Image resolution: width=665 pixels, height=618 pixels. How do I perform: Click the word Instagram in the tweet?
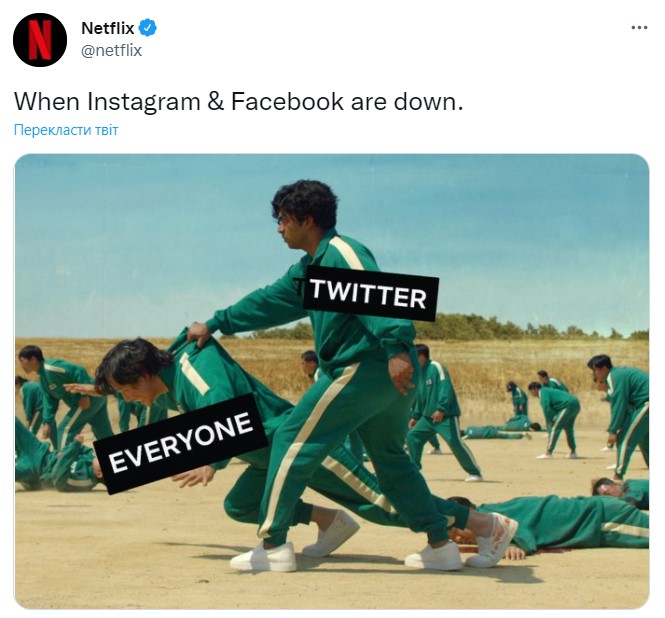point(144,102)
